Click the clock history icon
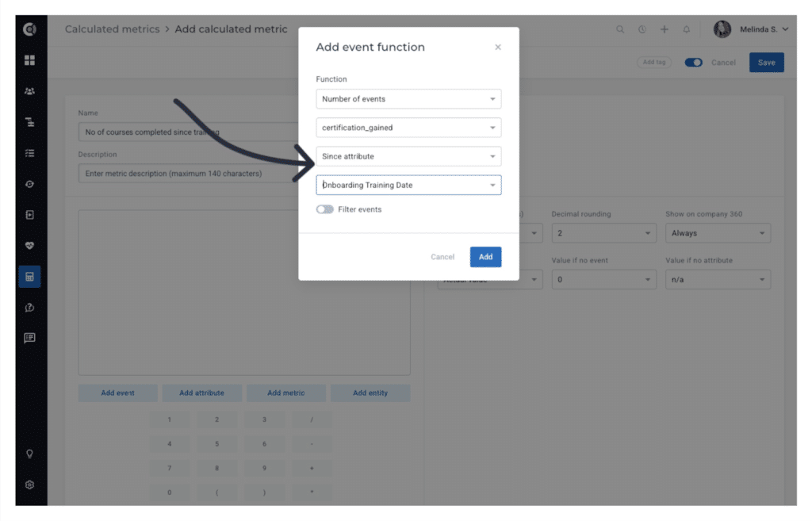The height and width of the screenshot is (521, 812). 642,29
